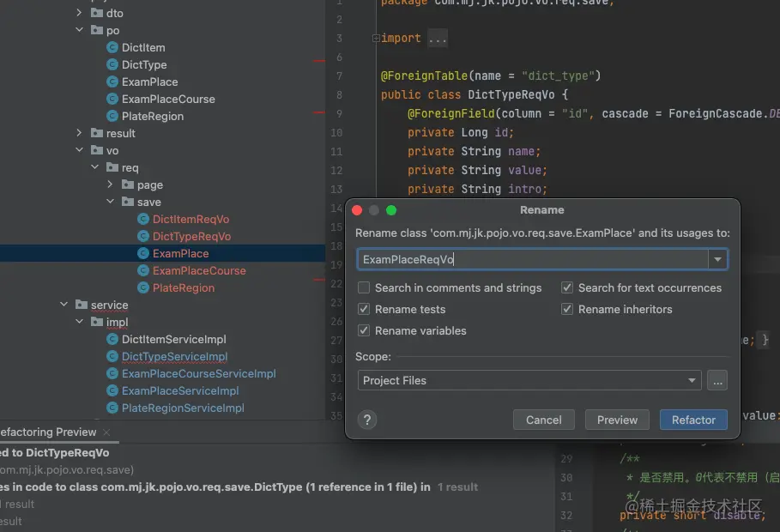Collapse the save folder
The width and height of the screenshot is (780, 532).
110,202
